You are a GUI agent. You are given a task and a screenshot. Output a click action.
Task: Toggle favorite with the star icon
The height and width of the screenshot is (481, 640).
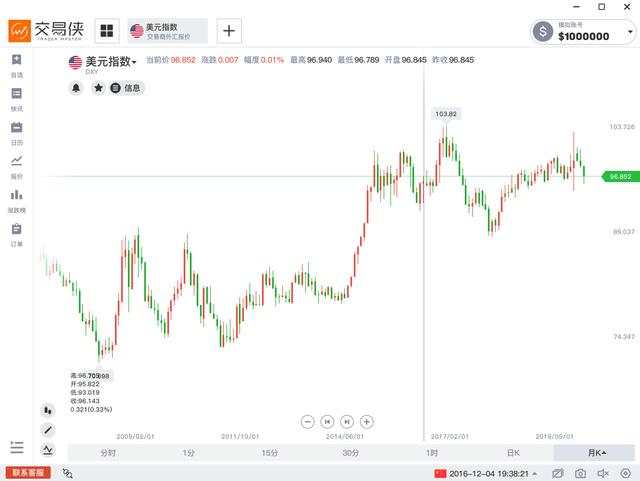click(x=98, y=88)
